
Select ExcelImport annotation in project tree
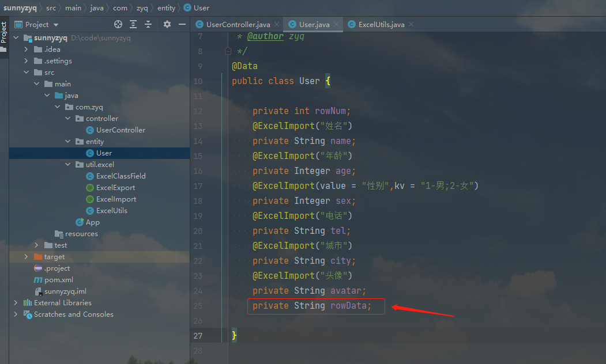(x=116, y=199)
